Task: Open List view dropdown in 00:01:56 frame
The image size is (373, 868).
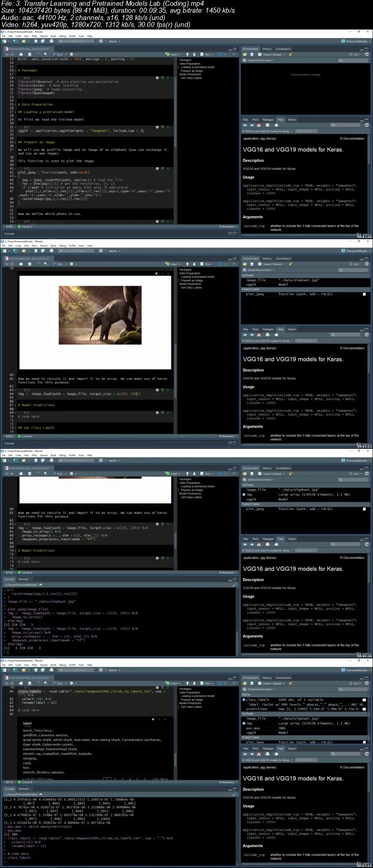Action: point(356,54)
